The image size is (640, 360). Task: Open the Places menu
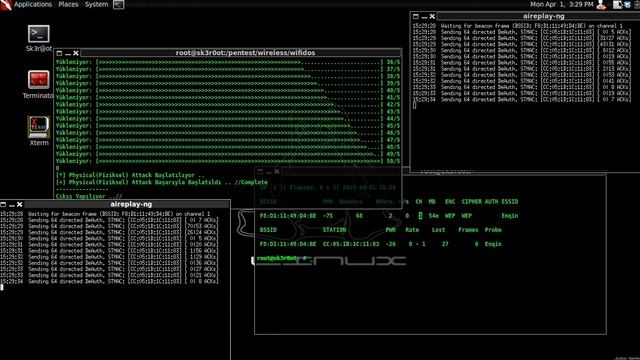pyautogui.click(x=68, y=4)
